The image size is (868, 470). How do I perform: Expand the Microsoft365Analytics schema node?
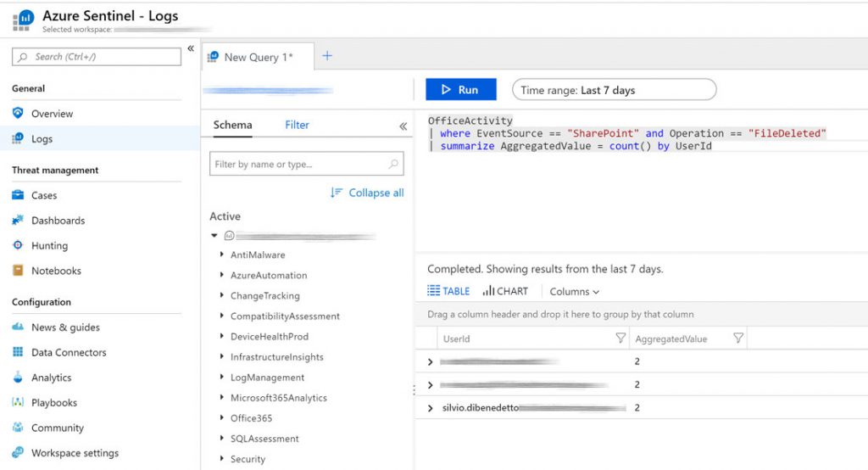tap(221, 397)
